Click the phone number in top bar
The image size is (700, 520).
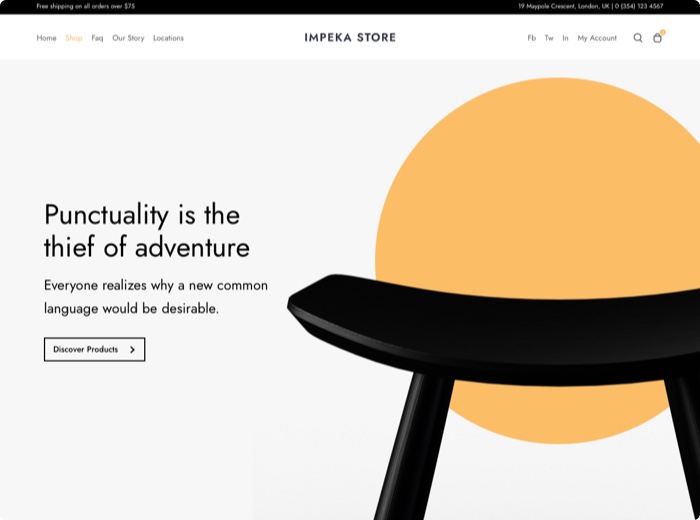[640, 6]
